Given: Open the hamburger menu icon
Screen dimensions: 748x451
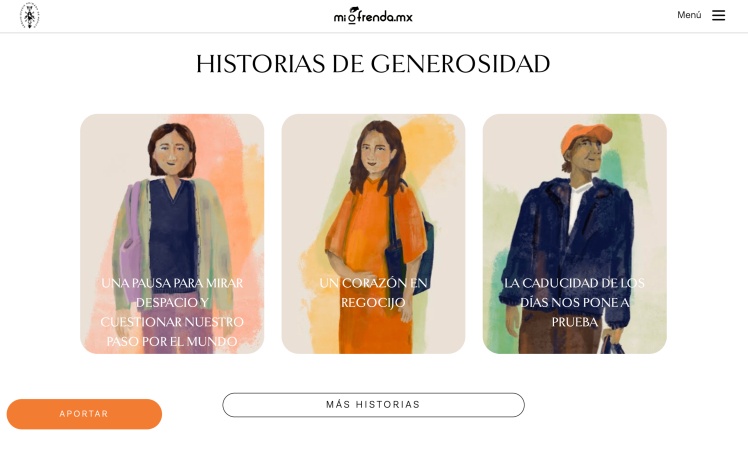Looking at the screenshot, I should point(718,15).
